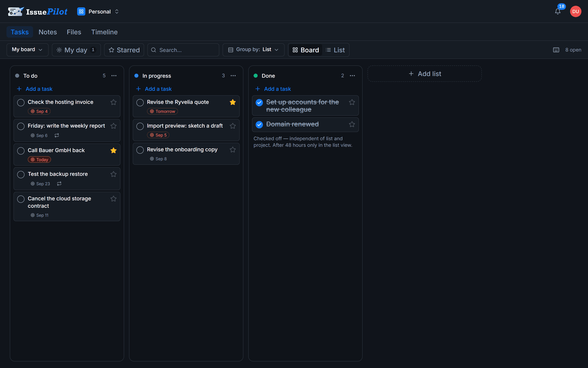Check off 'Call Bauer GmbH back'
The height and width of the screenshot is (368, 588).
[x=21, y=151]
